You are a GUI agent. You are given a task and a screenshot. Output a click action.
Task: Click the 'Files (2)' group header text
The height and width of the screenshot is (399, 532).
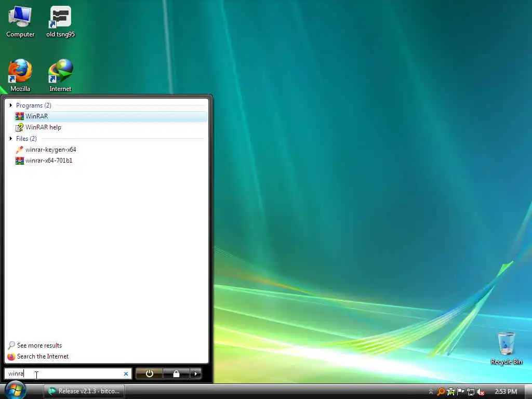coord(26,139)
